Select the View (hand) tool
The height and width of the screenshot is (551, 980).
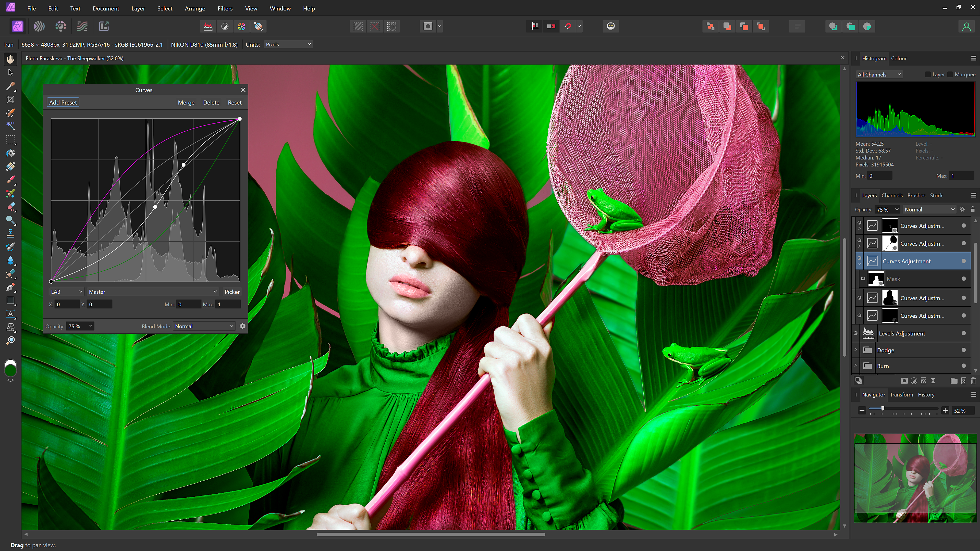click(x=10, y=59)
